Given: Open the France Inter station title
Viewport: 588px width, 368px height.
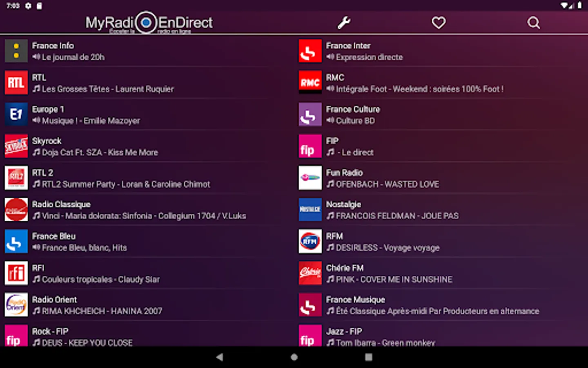Looking at the screenshot, I should (x=348, y=45).
